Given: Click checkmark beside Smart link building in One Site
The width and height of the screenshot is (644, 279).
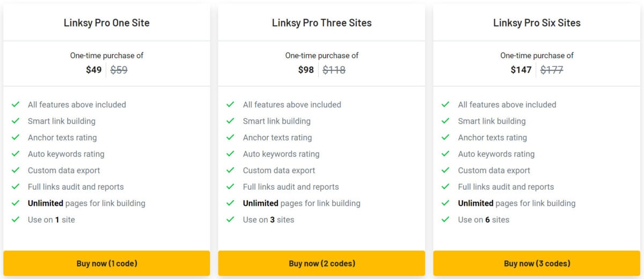Looking at the screenshot, I should click(16, 121).
